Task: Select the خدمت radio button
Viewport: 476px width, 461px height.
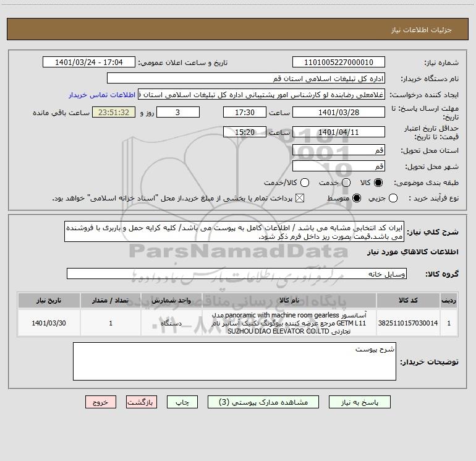Action: (346, 183)
